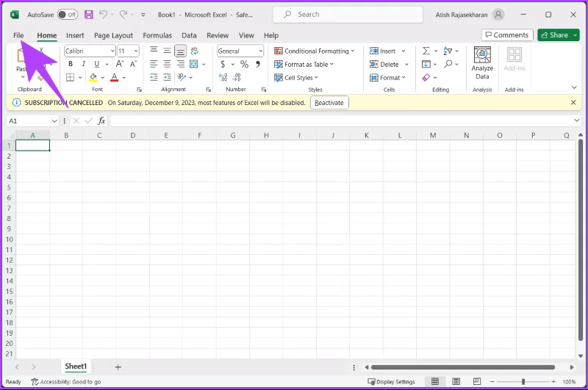The height and width of the screenshot is (390, 588).
Task: Expand the Name Box dropdown
Action: click(54, 120)
